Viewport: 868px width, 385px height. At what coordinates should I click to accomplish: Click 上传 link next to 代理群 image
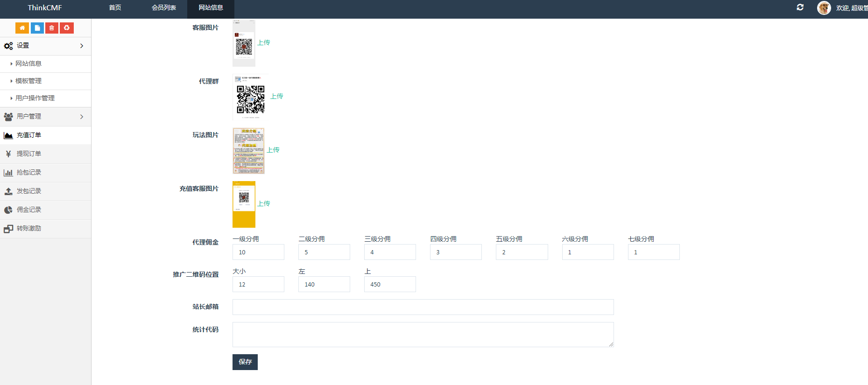[277, 96]
